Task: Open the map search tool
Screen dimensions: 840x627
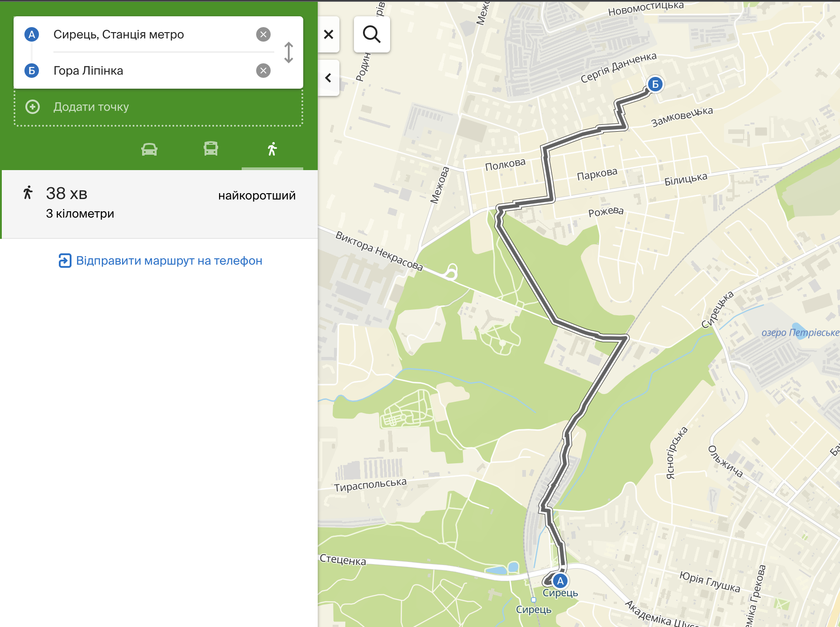Action: pos(372,34)
